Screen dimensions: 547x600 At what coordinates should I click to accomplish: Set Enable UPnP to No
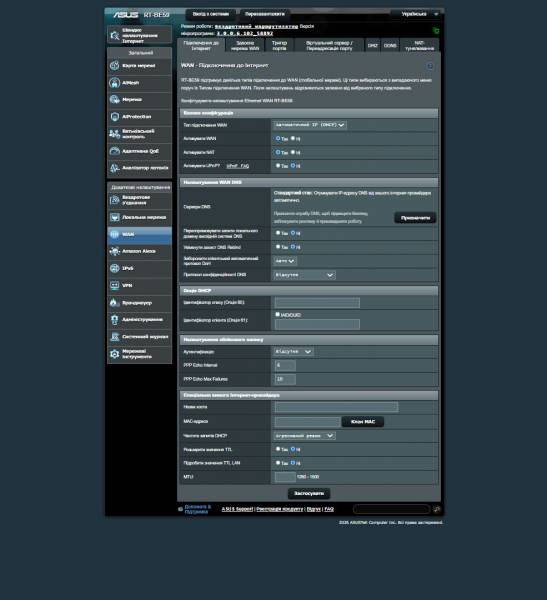pyautogui.click(x=293, y=166)
